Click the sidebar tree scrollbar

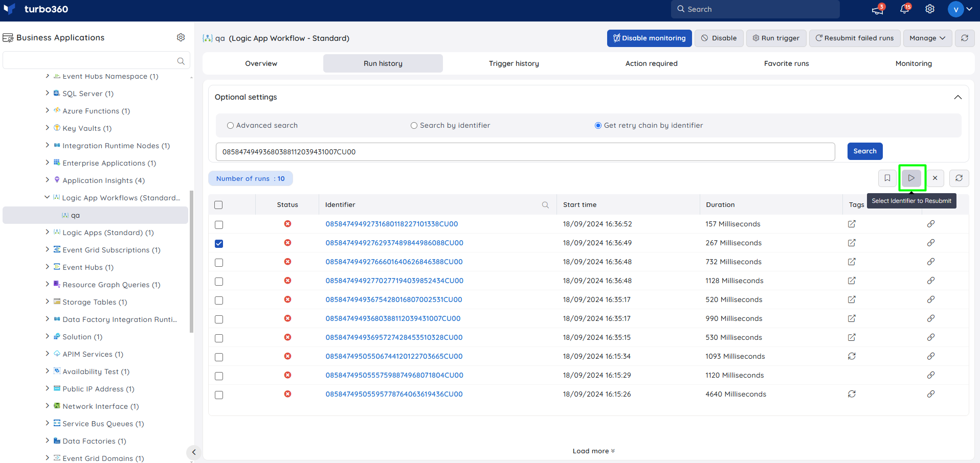point(192,261)
